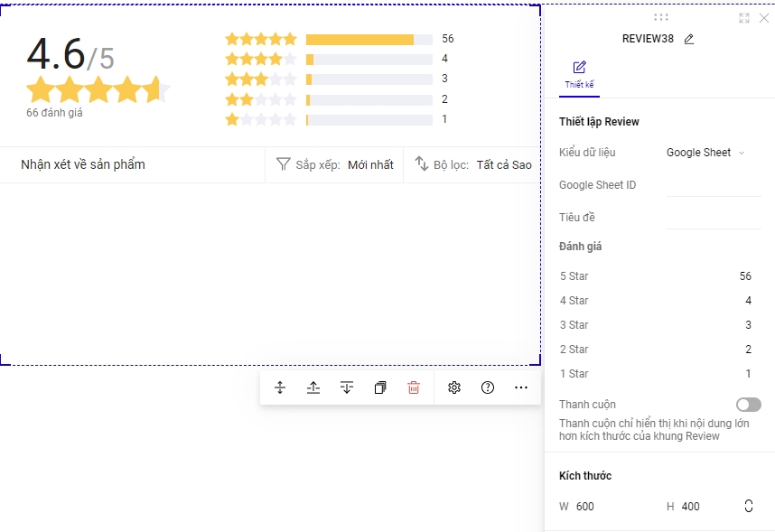The image size is (775, 532).
Task: Click the Google Sheet ID input field
Action: 713,186
